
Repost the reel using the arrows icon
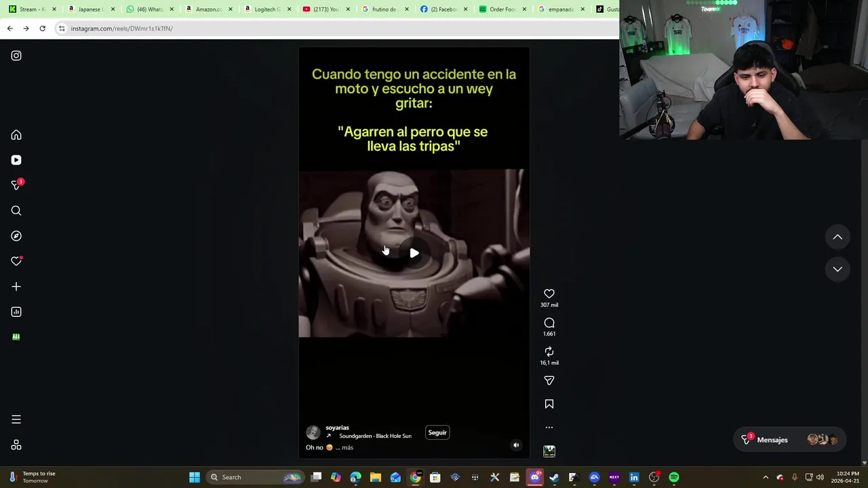point(549,351)
